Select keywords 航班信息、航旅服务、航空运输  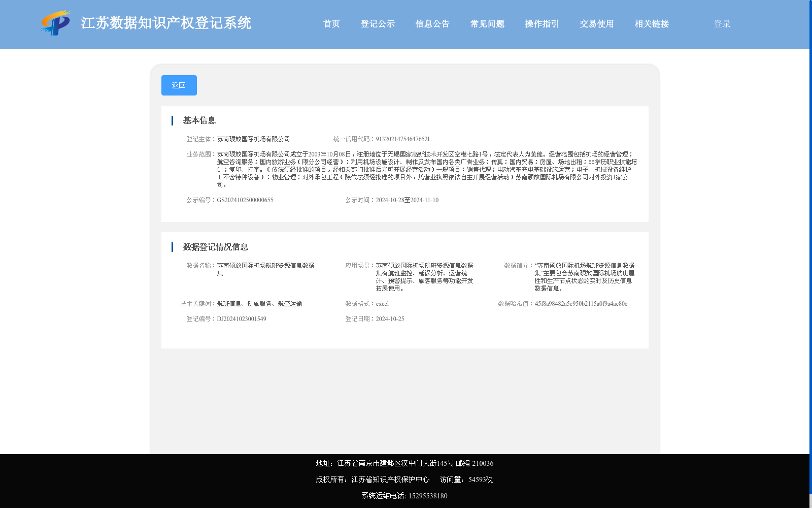259,304
